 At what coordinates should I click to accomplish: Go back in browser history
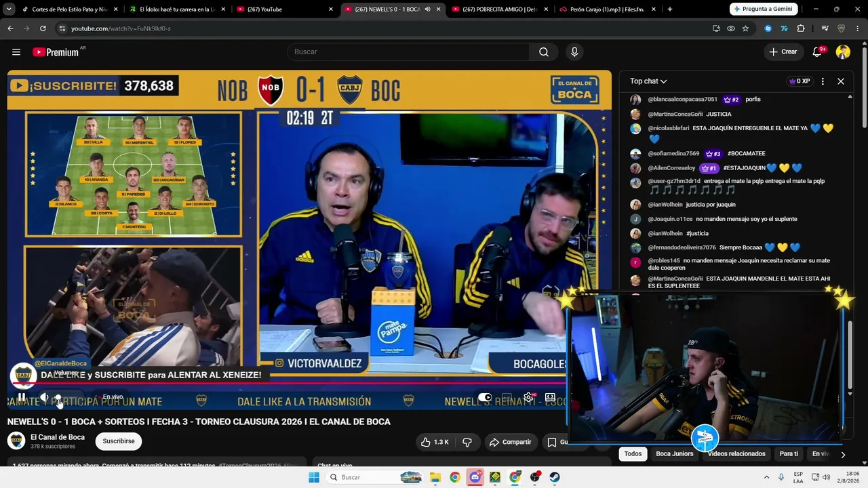pyautogui.click(x=10, y=28)
